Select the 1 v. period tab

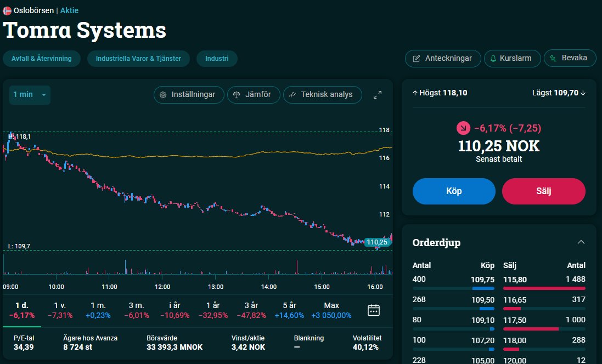[x=60, y=310]
